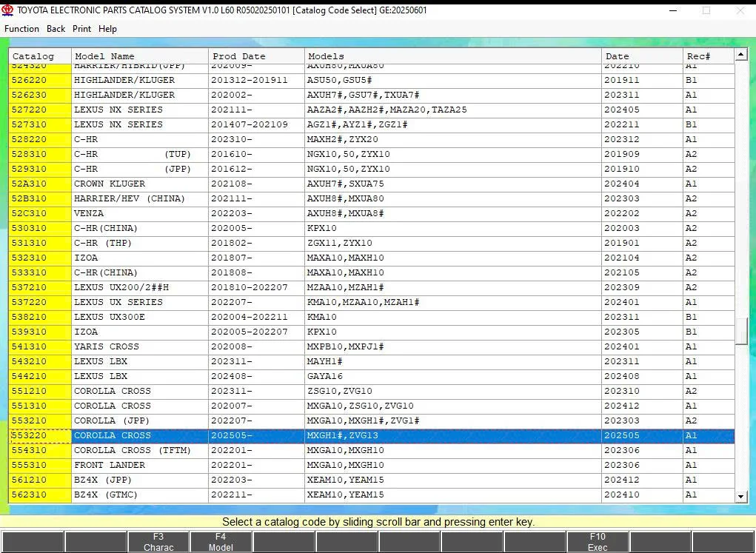This screenshot has height=553, width=756.
Task: Select catalog code 529310
Action: pyautogui.click(x=40, y=170)
